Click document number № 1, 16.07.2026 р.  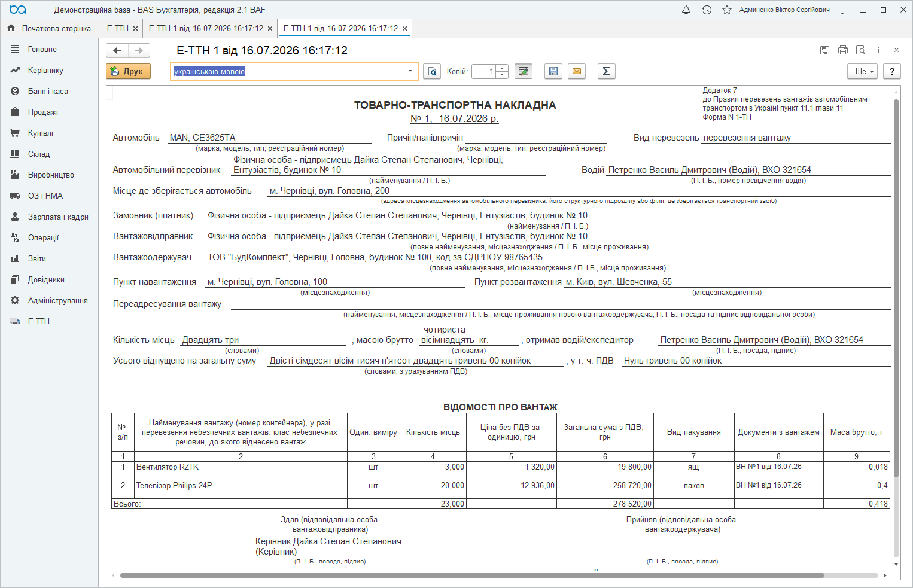click(x=455, y=118)
